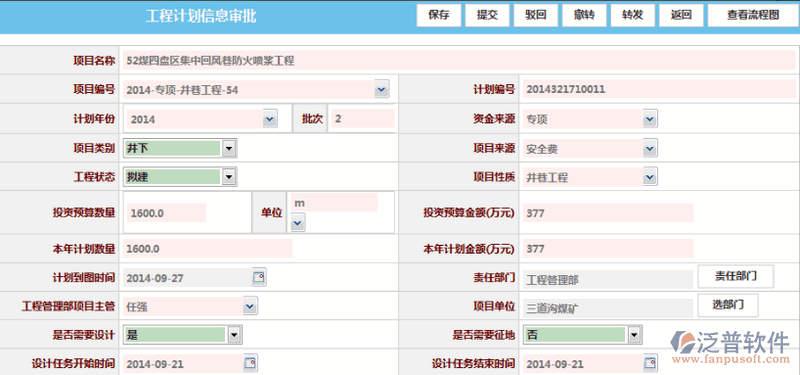Click the 提交 button
Viewport: 800px width, 375px height.
tap(487, 15)
